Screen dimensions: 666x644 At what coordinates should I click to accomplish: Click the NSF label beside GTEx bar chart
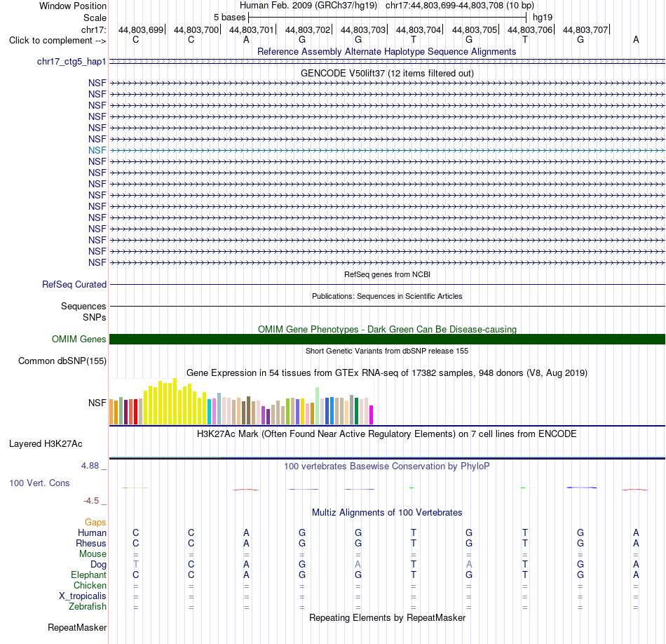coord(97,403)
